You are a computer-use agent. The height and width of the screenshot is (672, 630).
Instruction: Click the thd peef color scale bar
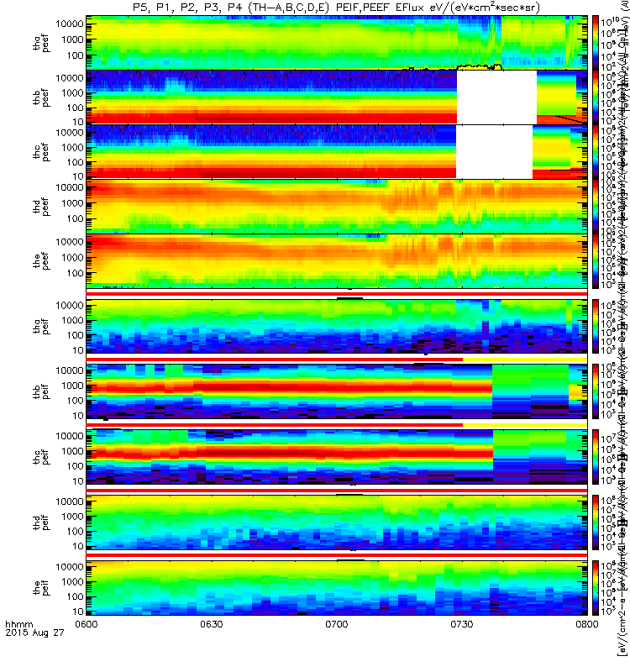point(596,207)
